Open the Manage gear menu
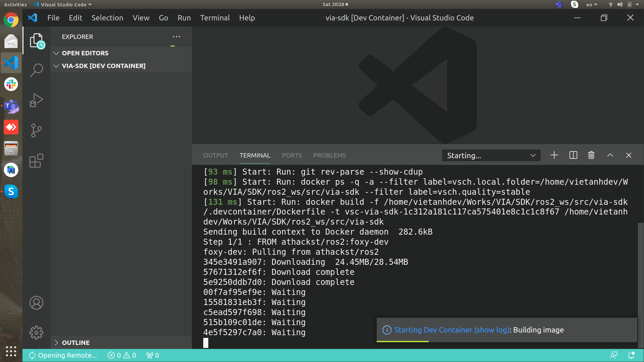Viewport: 644px width, 362px height. pyautogui.click(x=36, y=333)
